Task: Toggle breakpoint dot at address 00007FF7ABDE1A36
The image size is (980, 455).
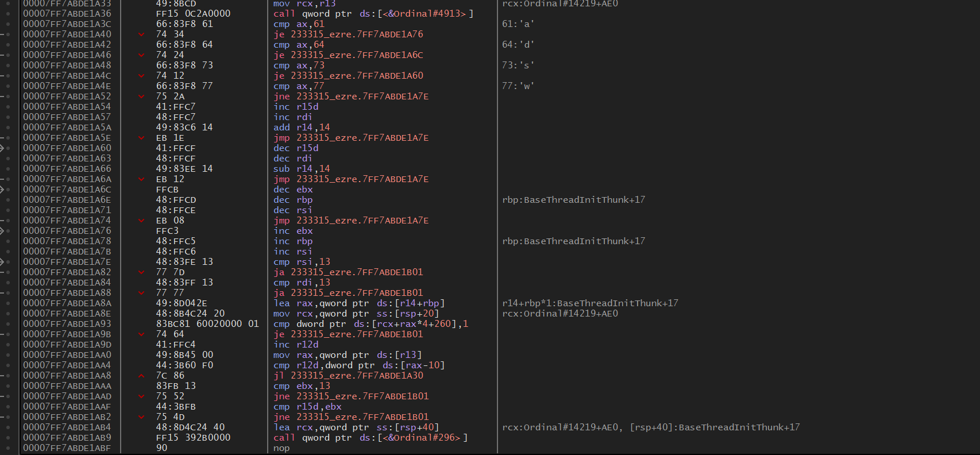Action: coord(8,14)
